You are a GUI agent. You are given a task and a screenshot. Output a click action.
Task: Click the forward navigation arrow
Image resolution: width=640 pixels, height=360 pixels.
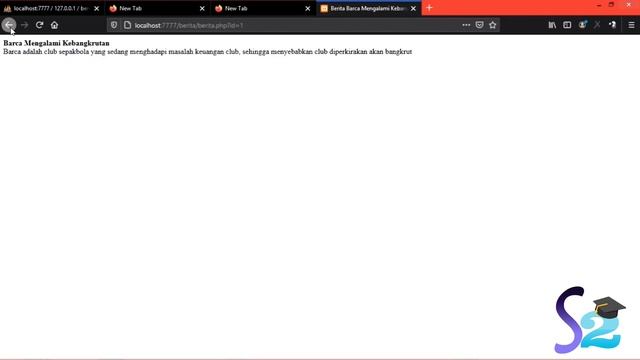point(24,25)
